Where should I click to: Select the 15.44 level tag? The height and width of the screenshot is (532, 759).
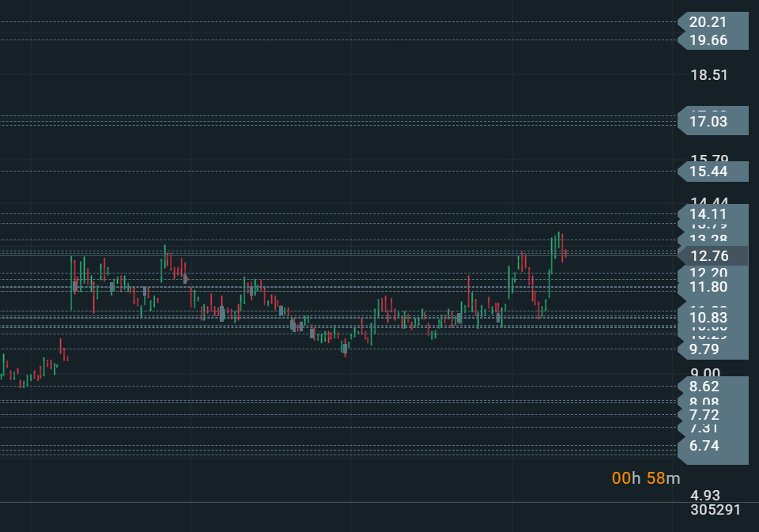(712, 171)
